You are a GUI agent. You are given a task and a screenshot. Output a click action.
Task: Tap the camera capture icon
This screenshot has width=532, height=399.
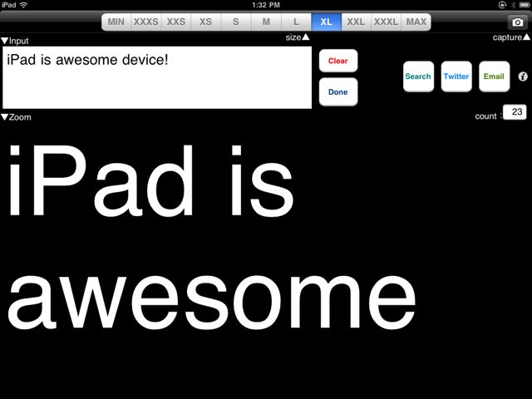517,22
